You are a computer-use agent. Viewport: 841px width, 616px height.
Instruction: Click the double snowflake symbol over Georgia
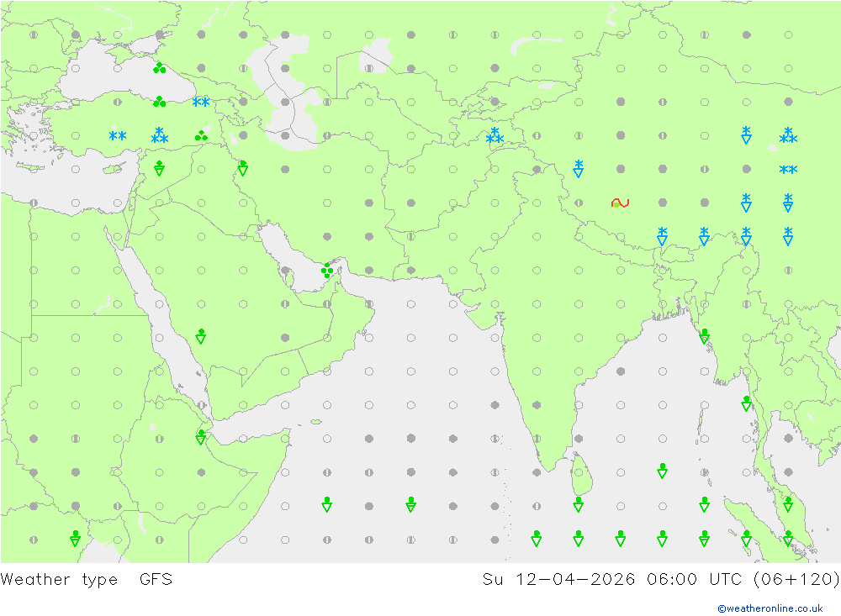201,102
